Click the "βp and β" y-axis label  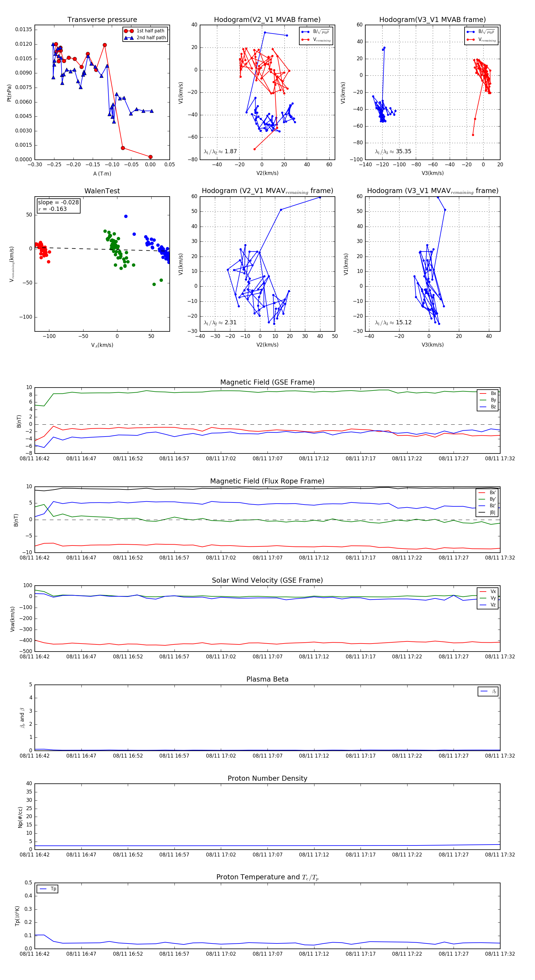pyautogui.click(x=22, y=718)
